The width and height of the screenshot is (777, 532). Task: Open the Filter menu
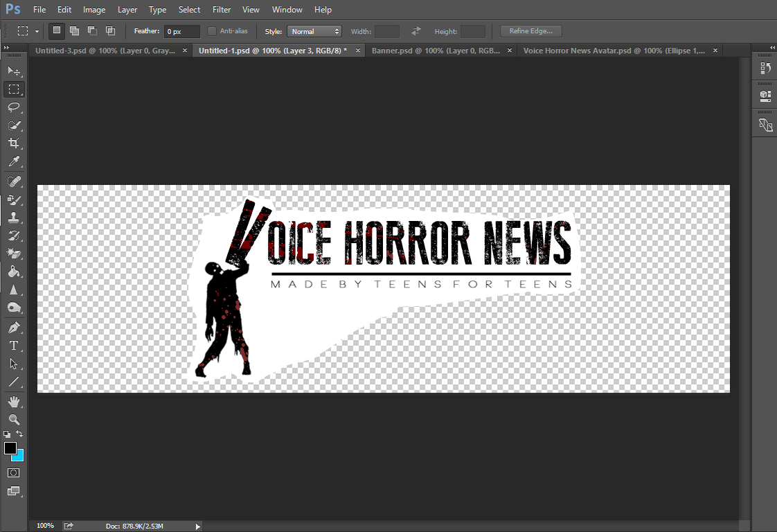coord(222,10)
